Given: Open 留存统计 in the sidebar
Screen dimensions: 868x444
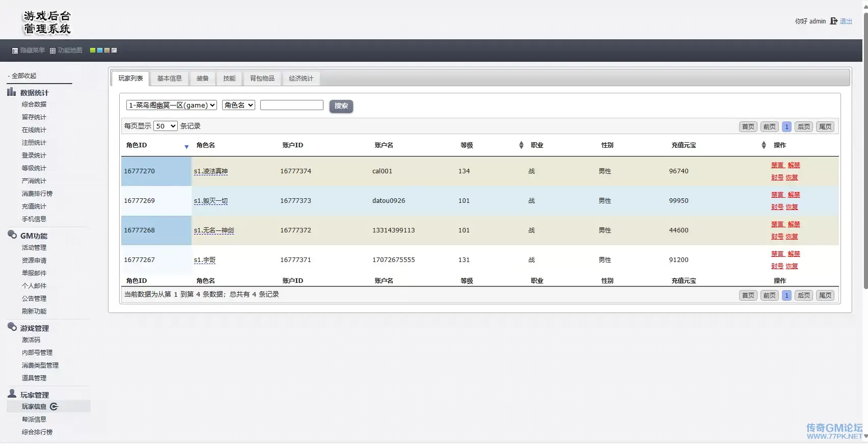Looking at the screenshot, I should (x=34, y=117).
